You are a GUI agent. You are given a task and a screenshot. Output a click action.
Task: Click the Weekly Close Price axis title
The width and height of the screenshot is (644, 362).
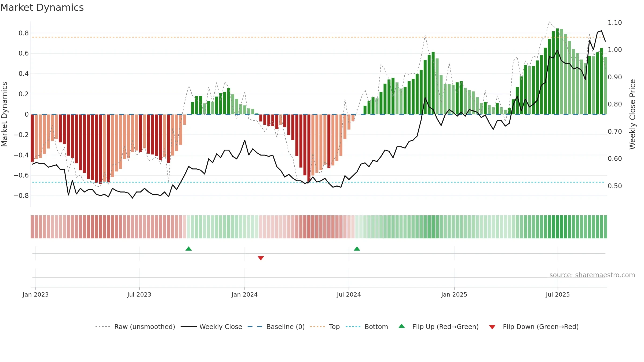pos(632,114)
